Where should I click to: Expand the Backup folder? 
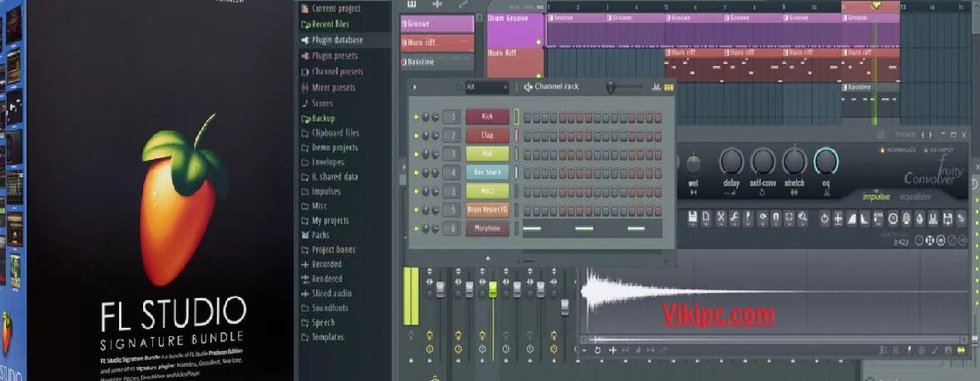click(x=318, y=118)
